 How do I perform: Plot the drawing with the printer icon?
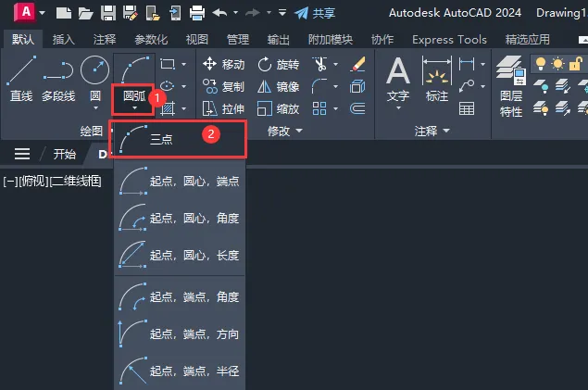197,13
